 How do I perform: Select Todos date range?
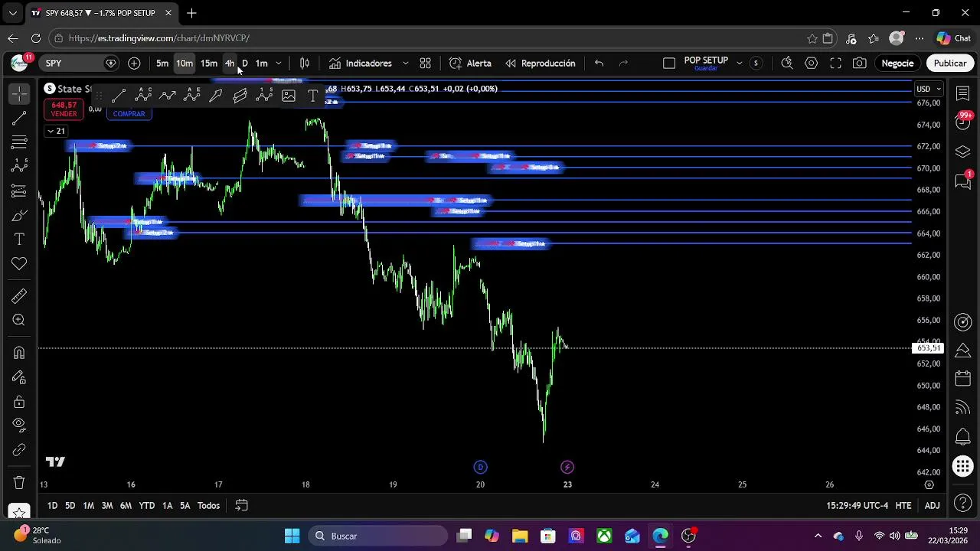coord(209,506)
